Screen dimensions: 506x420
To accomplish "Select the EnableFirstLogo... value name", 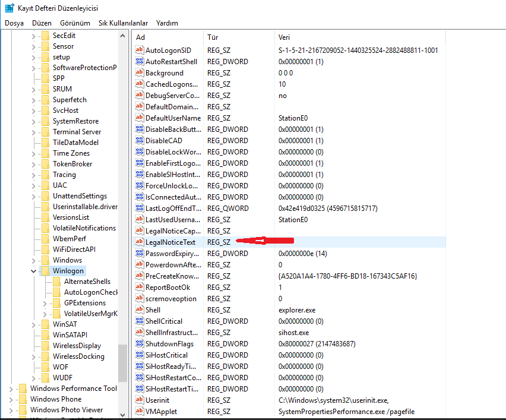I will coord(173,163).
